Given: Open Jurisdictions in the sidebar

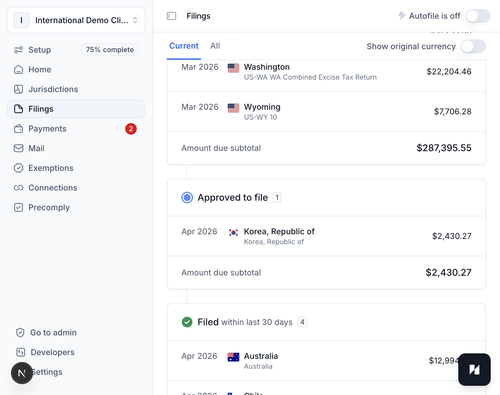Looking at the screenshot, I should click(76, 89).
